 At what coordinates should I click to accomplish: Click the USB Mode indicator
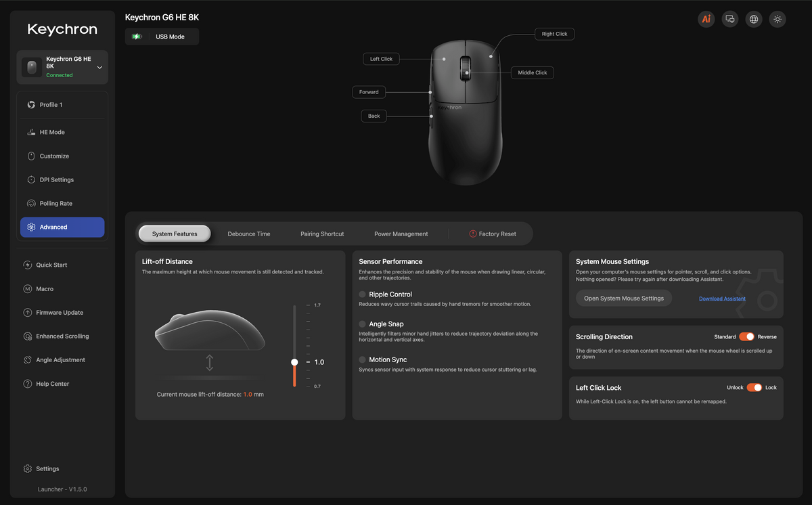pos(162,37)
